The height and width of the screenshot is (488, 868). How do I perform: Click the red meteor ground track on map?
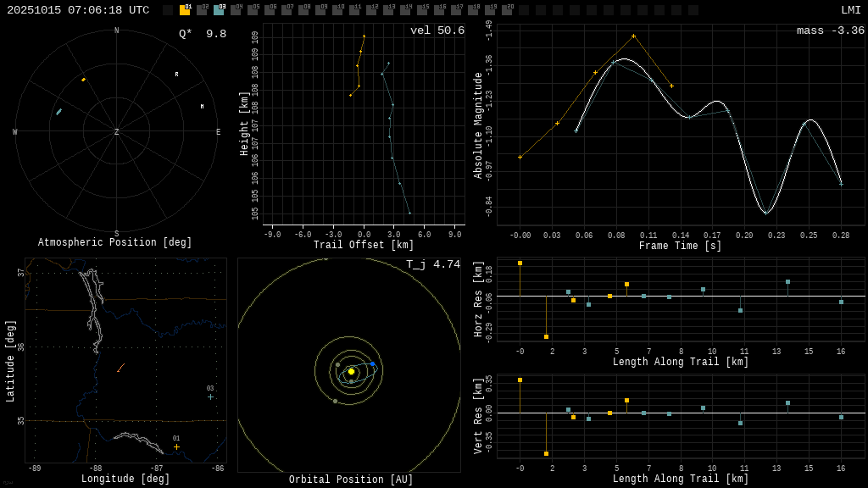coord(120,368)
